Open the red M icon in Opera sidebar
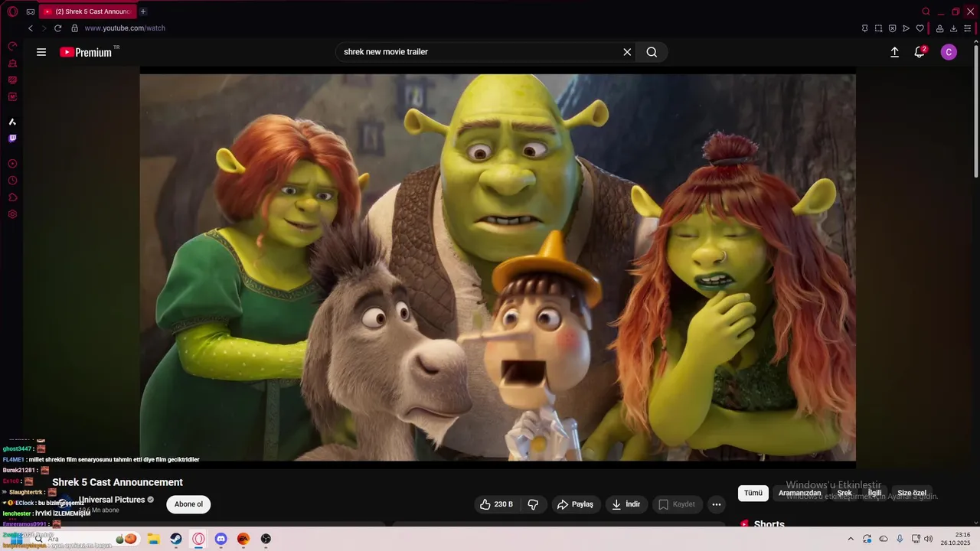The width and height of the screenshot is (980, 551). pos(12,97)
